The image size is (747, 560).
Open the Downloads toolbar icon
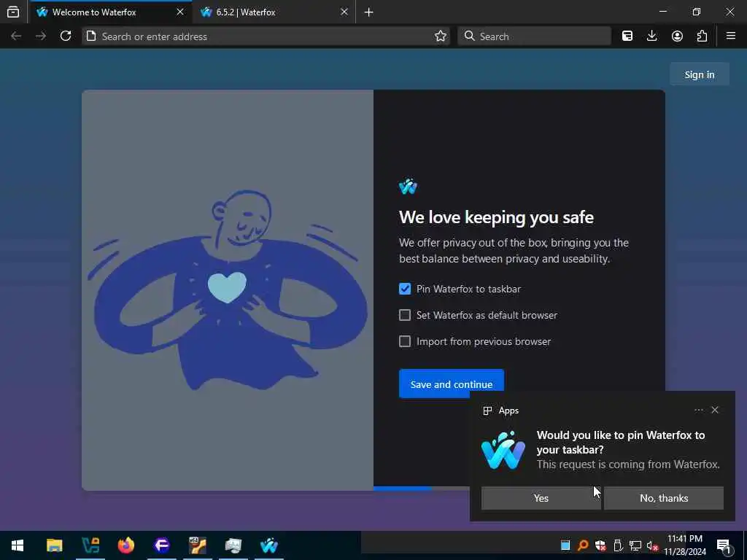652,36
